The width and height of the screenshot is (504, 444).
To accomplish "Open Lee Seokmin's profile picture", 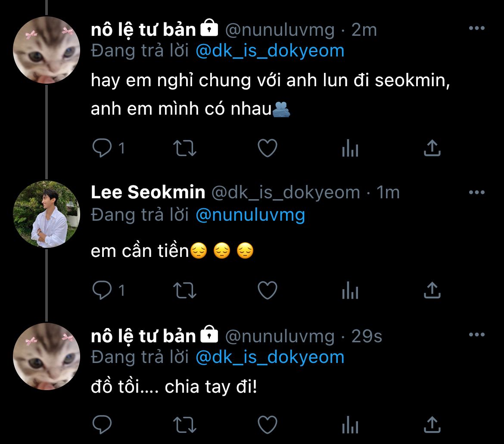I will tap(47, 214).
